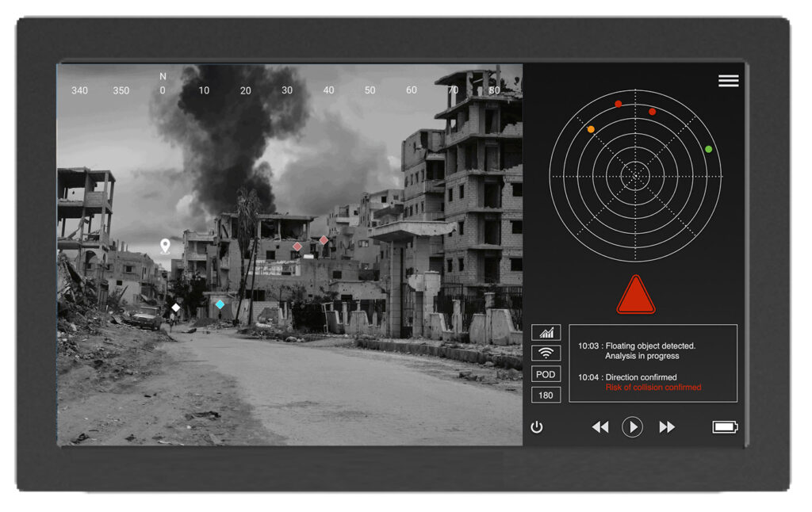
Task: Select the green radar blip
Action: pyautogui.click(x=708, y=149)
